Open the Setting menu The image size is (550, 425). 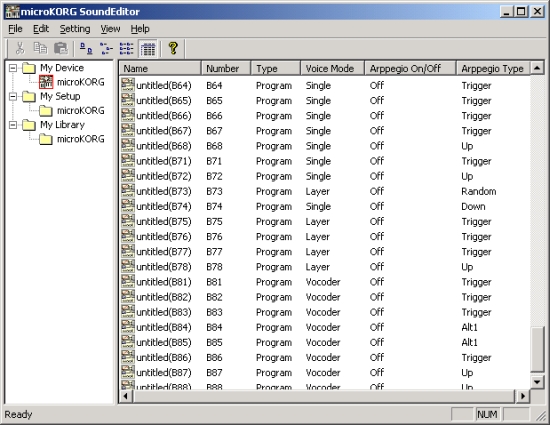(x=75, y=29)
